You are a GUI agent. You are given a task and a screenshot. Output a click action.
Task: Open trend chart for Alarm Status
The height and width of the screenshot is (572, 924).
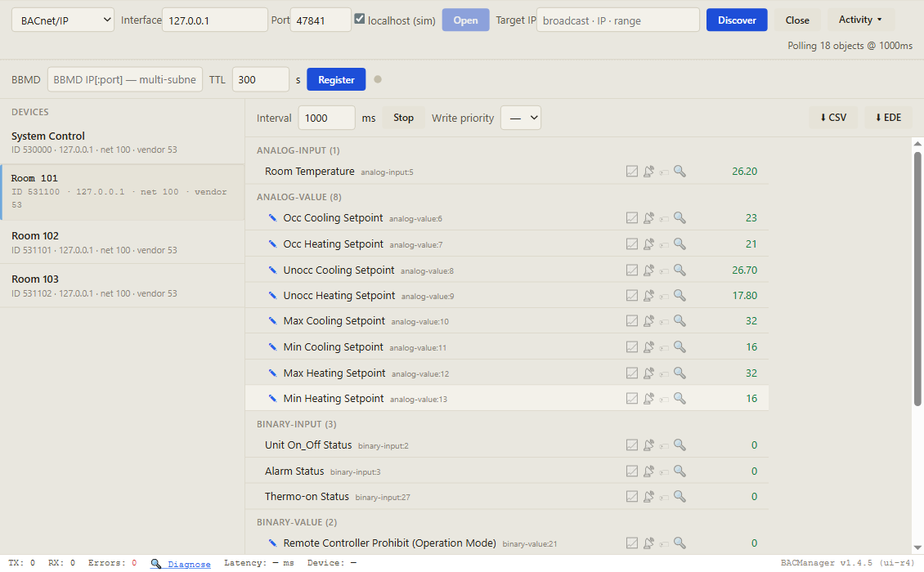point(632,471)
